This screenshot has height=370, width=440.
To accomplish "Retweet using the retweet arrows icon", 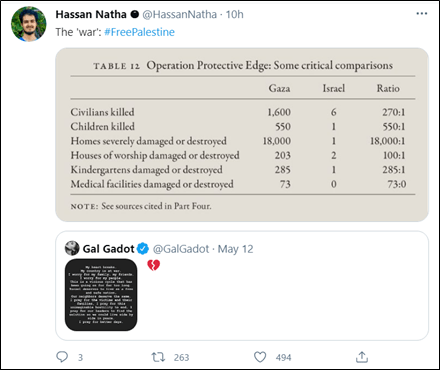I will point(158,357).
